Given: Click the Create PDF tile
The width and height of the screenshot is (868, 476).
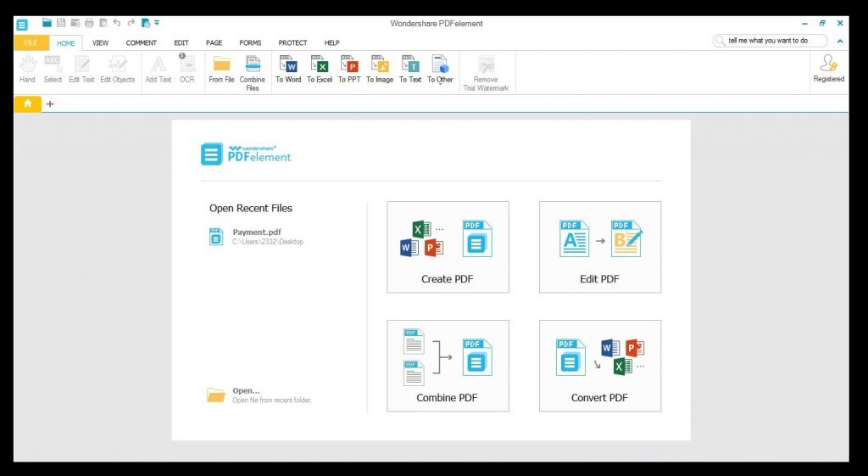Looking at the screenshot, I should point(448,247).
